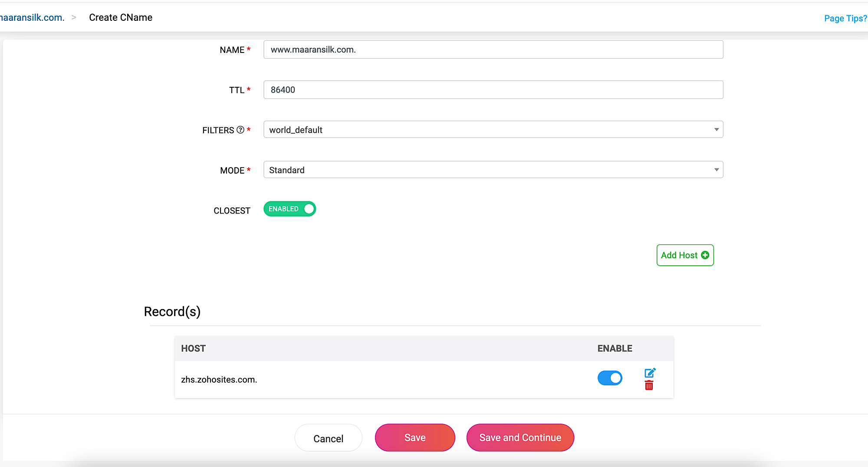Click the NAME input field
The image size is (868, 467).
click(x=493, y=49)
